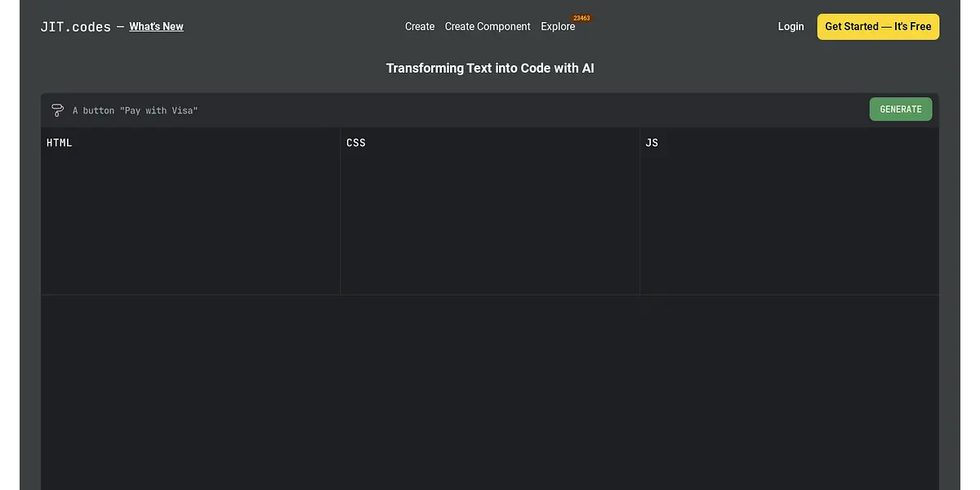The image size is (980, 490).
Task: Open the What's New link
Action: pos(156,27)
